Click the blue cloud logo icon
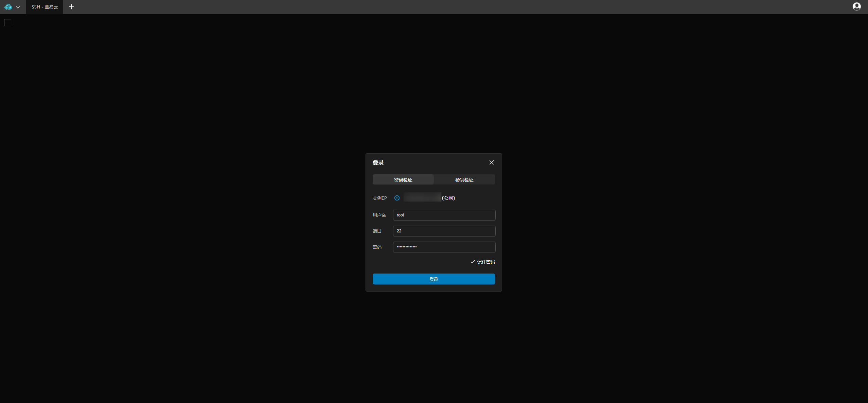This screenshot has width=868, height=403. point(8,7)
